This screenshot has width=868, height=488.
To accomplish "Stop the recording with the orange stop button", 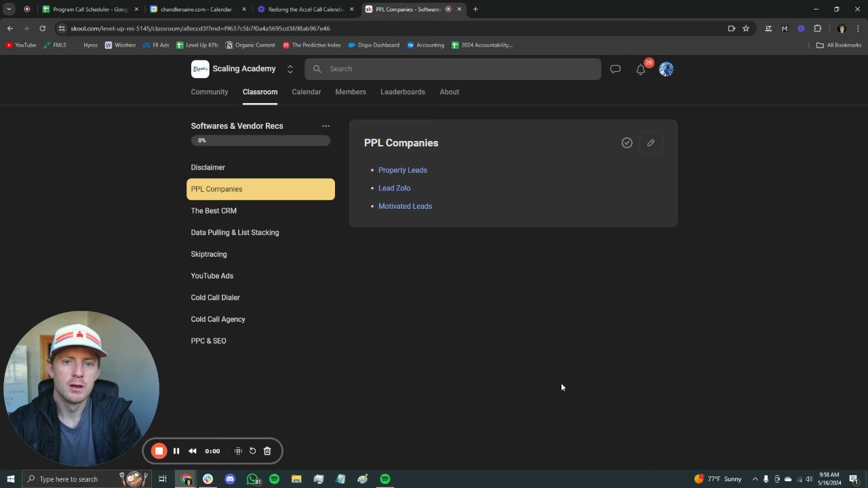I will (x=159, y=451).
